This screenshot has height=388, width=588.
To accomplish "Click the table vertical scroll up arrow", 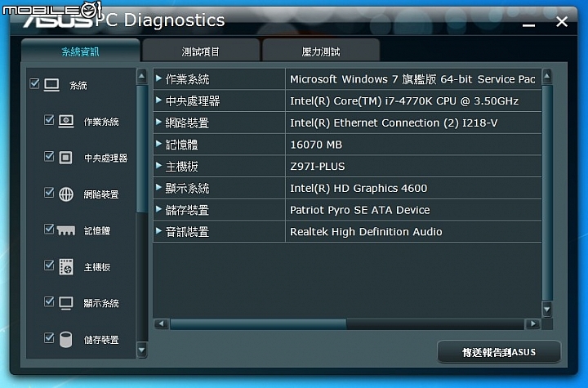I will point(547,77).
